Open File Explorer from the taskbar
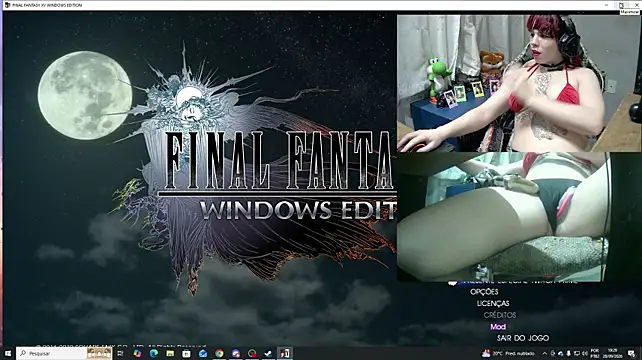Image resolution: width=642 pixels, height=360 pixels. click(170, 353)
